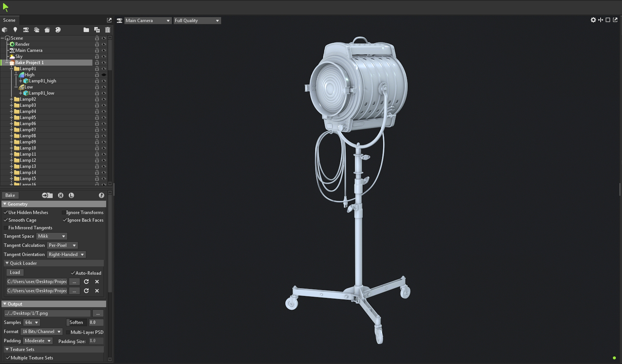622x364 pixels.
Task: Open the Tangent Space Mikk dropdown
Action: pos(52,236)
